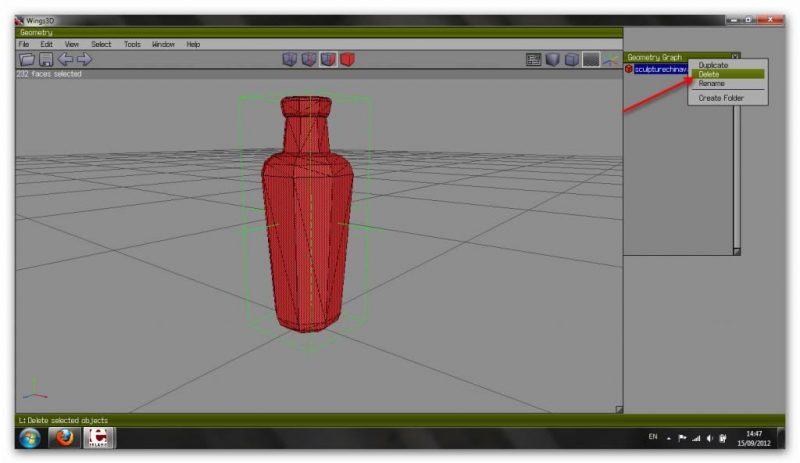Toggle the axes display icon
The height and width of the screenshot is (463, 800).
pyautogui.click(x=609, y=60)
